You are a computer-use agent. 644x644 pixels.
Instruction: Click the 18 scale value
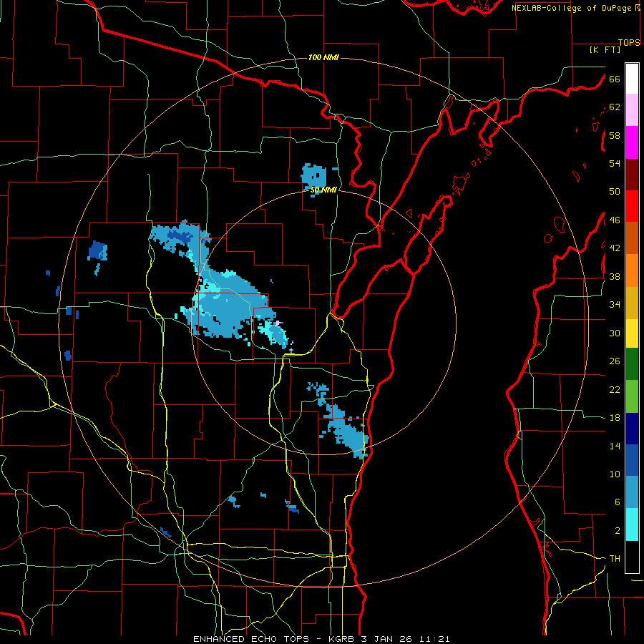tap(615, 417)
